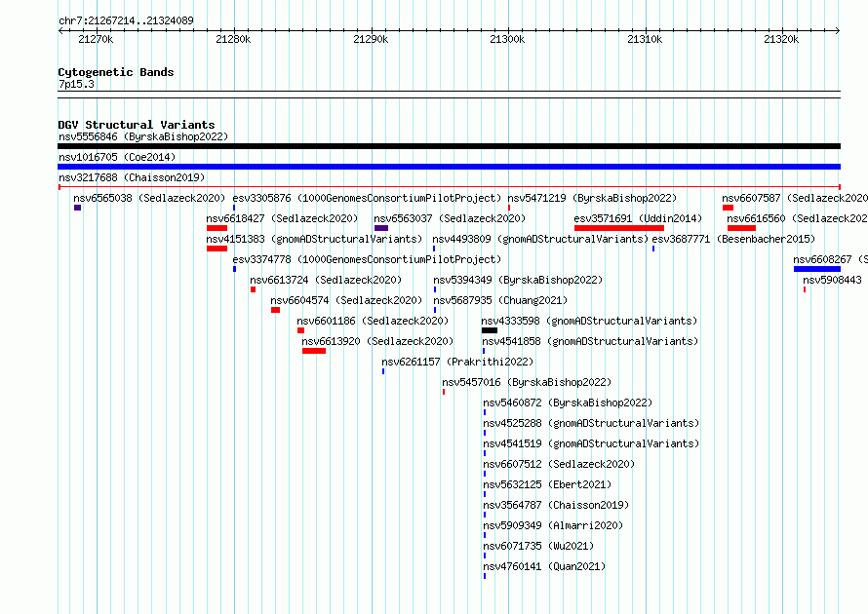Click the purple nsv6563037 variant bar
Screen dimensions: 868x614
[x=381, y=228]
